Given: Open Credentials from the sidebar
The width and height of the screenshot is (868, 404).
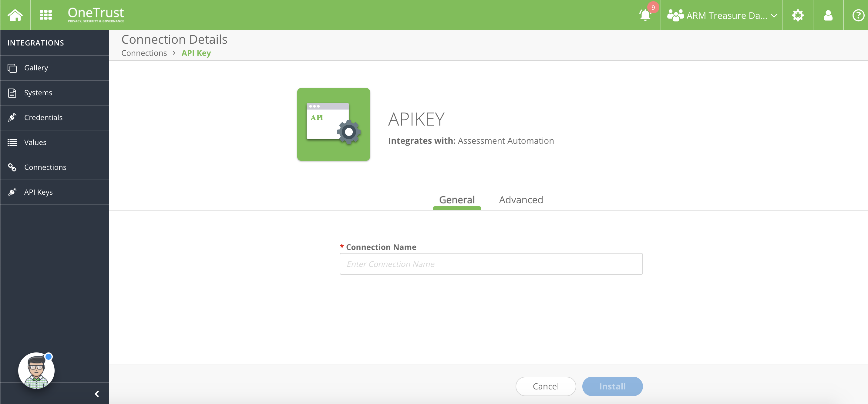Looking at the screenshot, I should pyautogui.click(x=43, y=118).
